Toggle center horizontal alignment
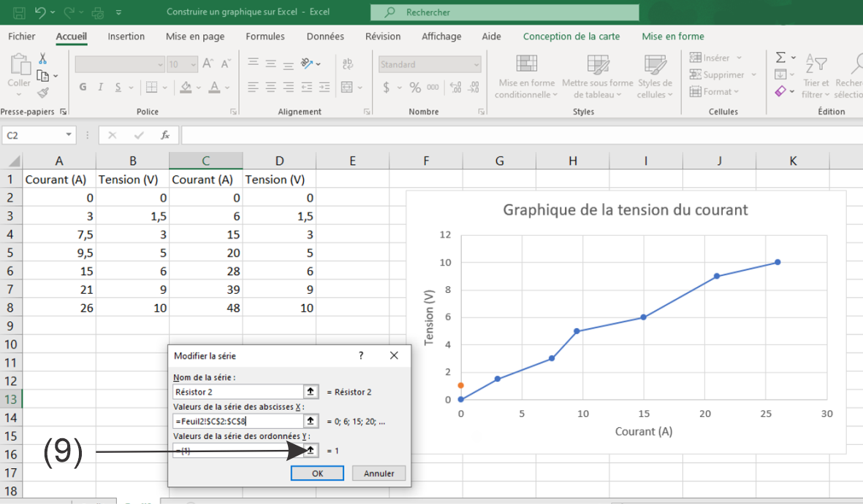Viewport: 863px width, 504px height. 270,88
